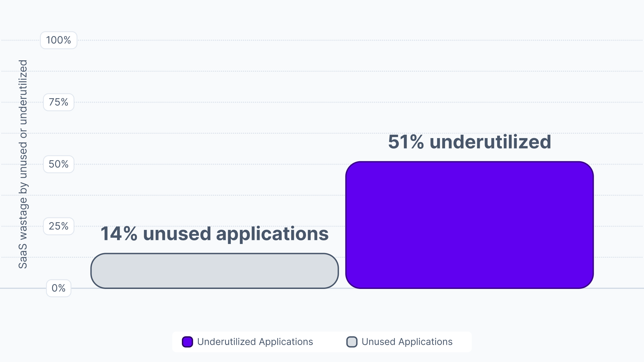644x362 pixels.
Task: Select the Unused Applications legend label
Action: pos(407,342)
